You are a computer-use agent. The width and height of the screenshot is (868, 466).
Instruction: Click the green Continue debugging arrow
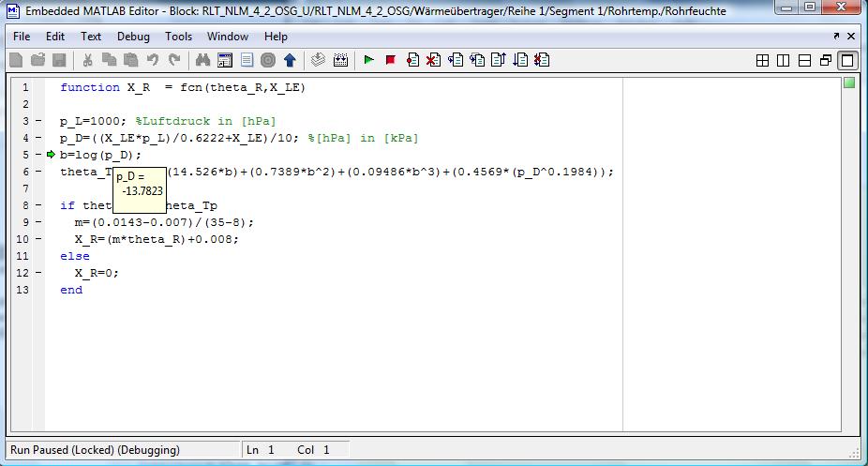click(368, 60)
